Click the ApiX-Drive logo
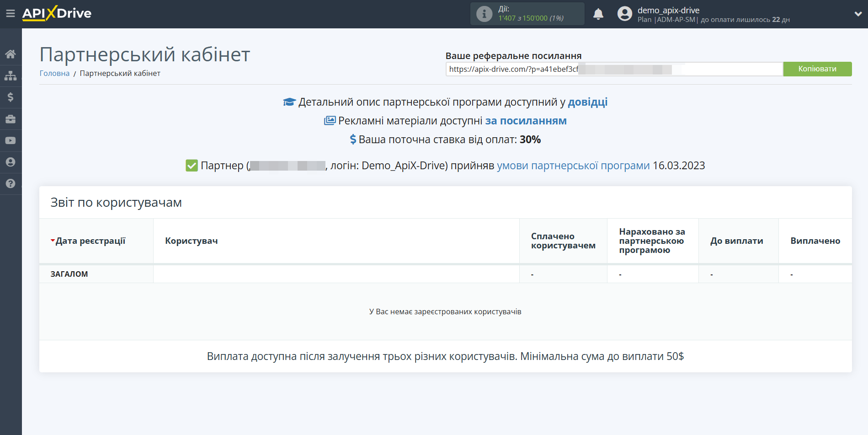Image resolution: width=868 pixels, height=435 pixels. (x=57, y=13)
